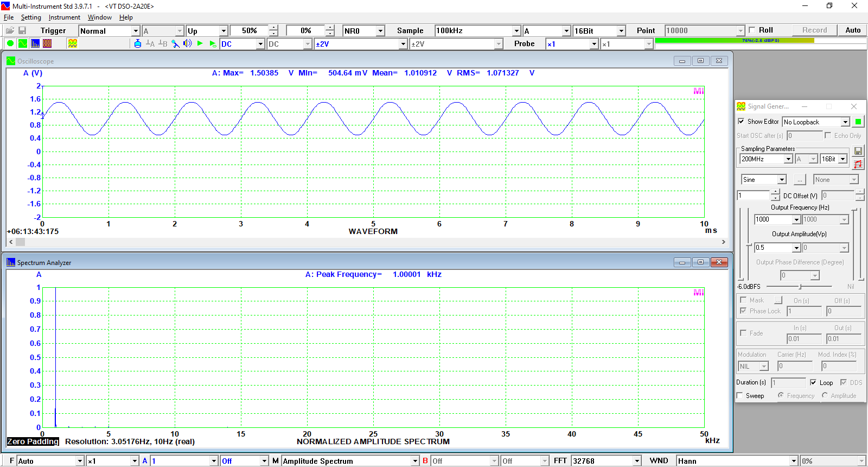Toggle the Fade checkbox
868x467 pixels.
coord(743,333)
